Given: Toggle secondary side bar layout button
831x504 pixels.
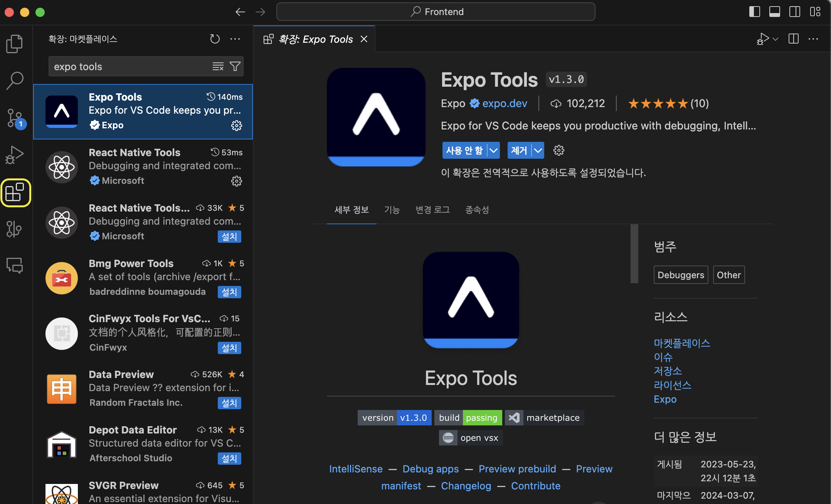Looking at the screenshot, I should coord(794,12).
